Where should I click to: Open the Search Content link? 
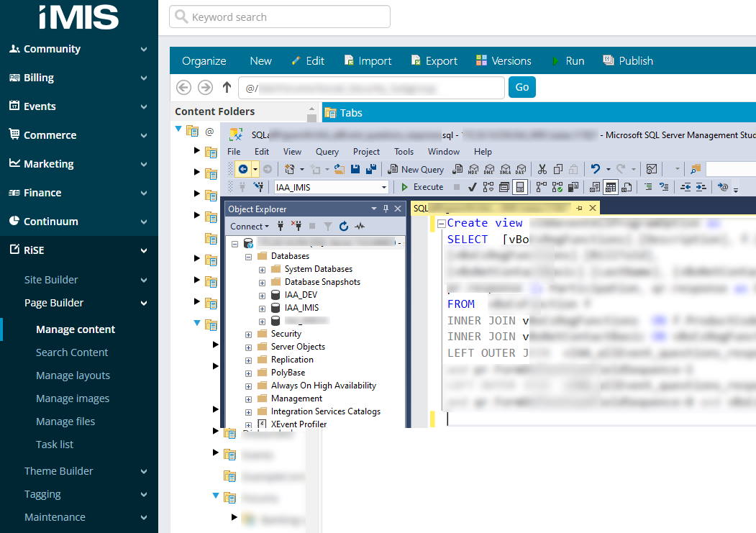pyautogui.click(x=72, y=352)
